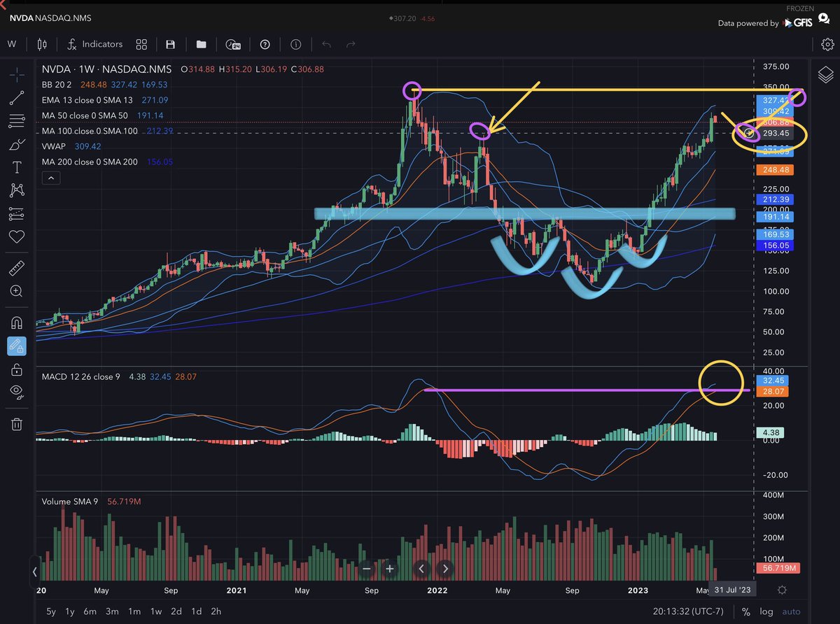Zoom out the chart with minus button
Image resolution: width=840 pixels, height=624 pixels.
pyautogui.click(x=367, y=569)
